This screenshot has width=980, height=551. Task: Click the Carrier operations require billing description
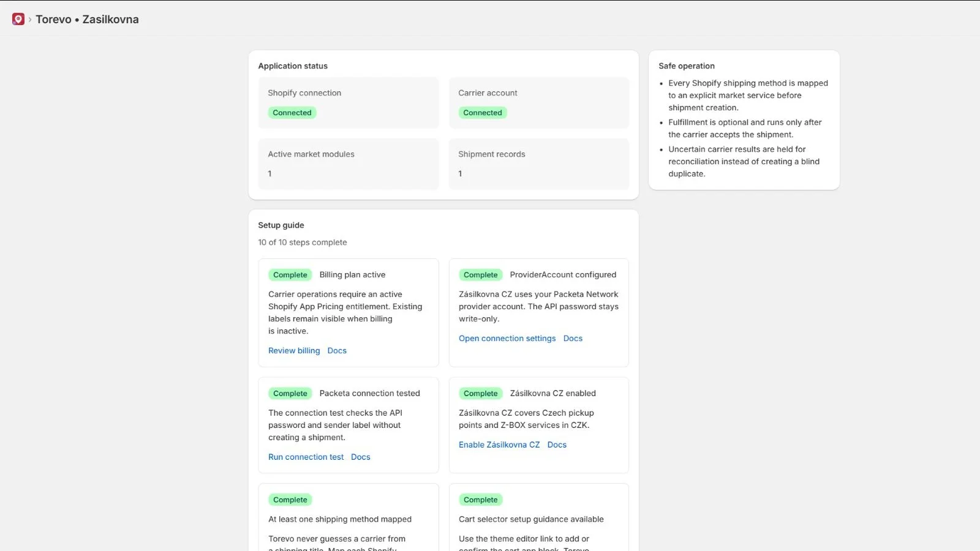[x=345, y=313]
